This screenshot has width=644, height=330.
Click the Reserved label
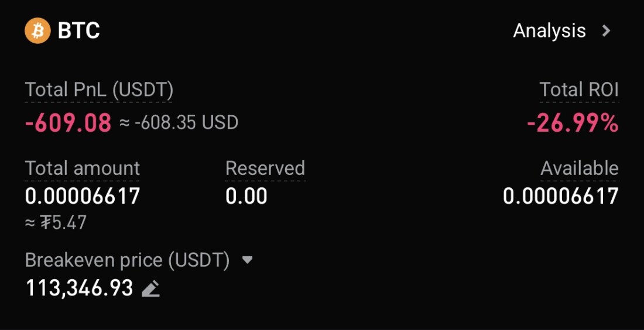pyautogui.click(x=265, y=169)
